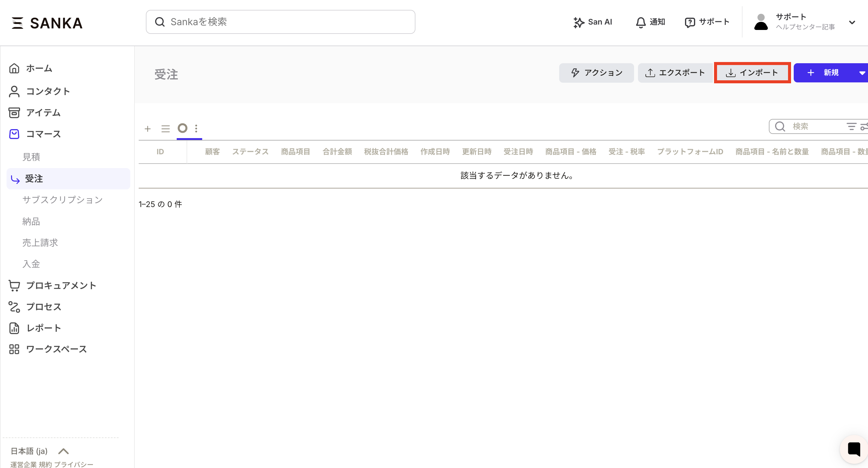The height and width of the screenshot is (468, 868).
Task: Click 商品項目 - 名前と数量 column header
Action: pos(772,152)
